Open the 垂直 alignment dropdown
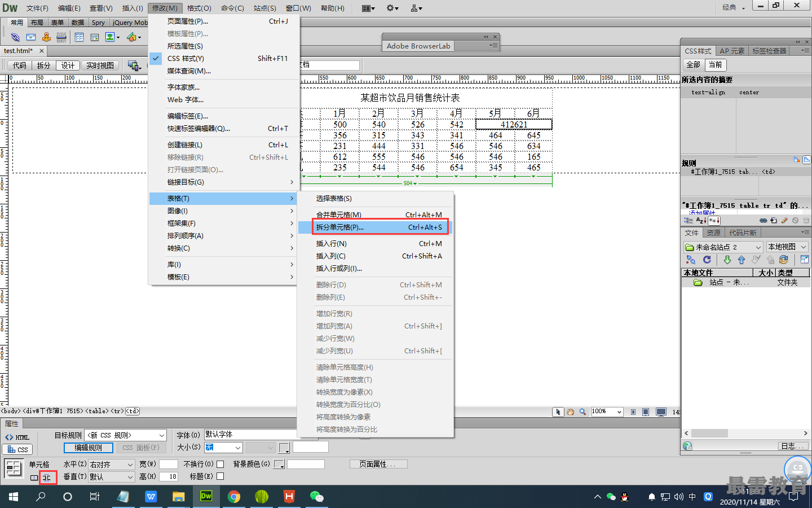812x508 pixels. tap(112, 477)
